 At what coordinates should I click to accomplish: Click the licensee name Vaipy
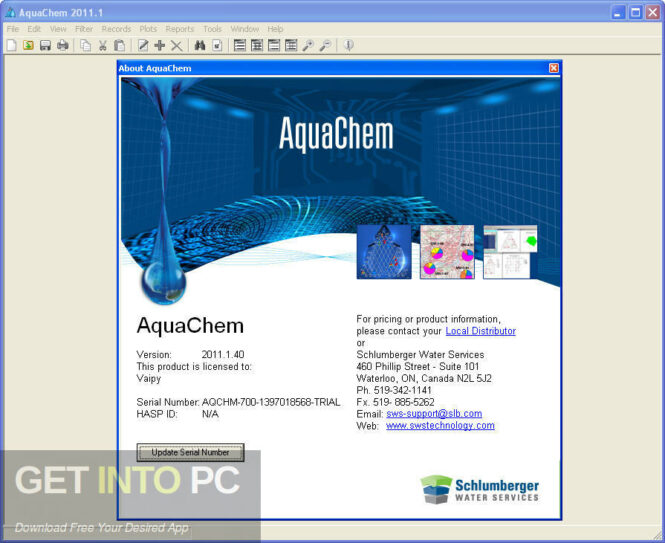click(x=148, y=378)
